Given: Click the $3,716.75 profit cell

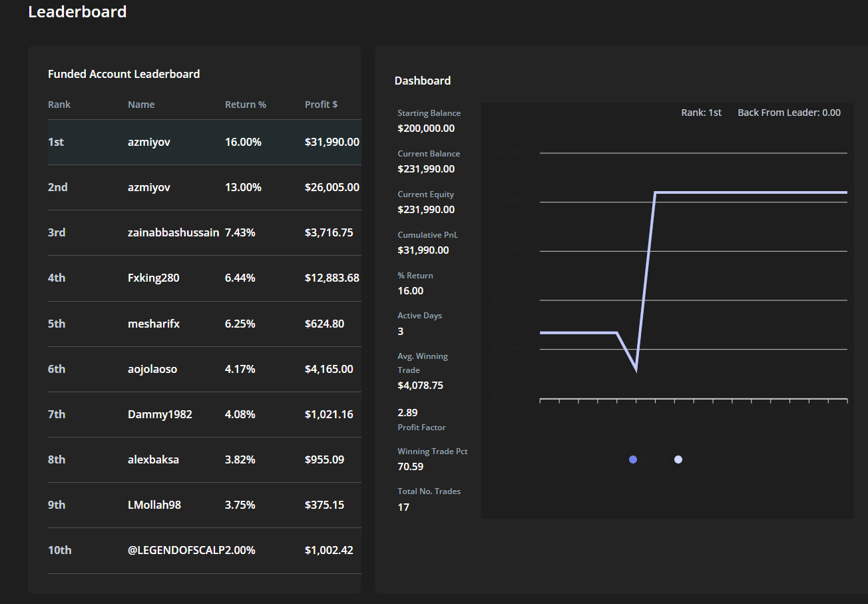Looking at the screenshot, I should 329,232.
